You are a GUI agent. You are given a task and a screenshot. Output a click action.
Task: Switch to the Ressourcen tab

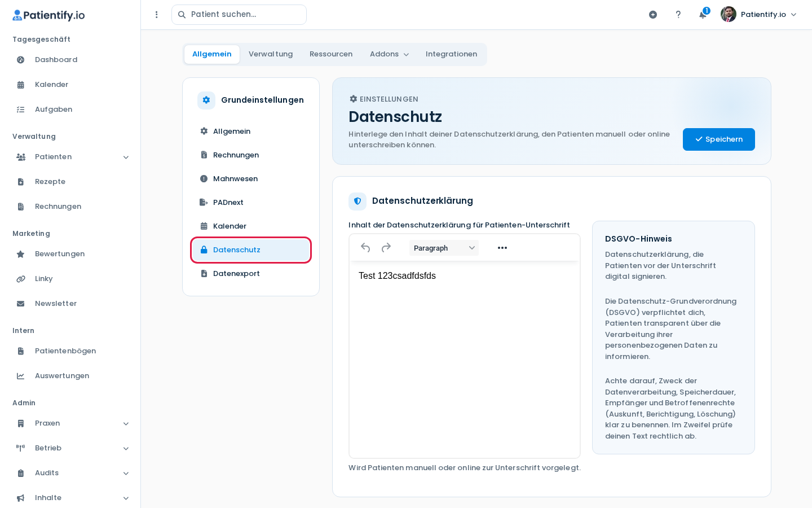click(x=331, y=54)
